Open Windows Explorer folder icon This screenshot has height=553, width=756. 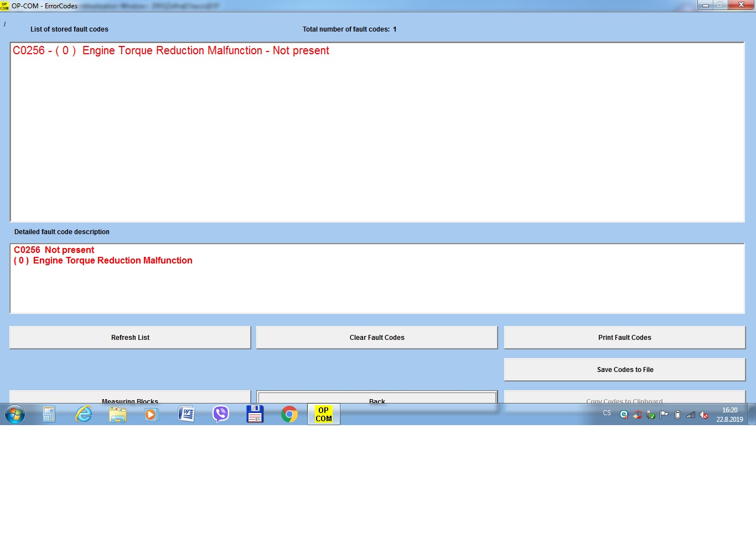(118, 414)
